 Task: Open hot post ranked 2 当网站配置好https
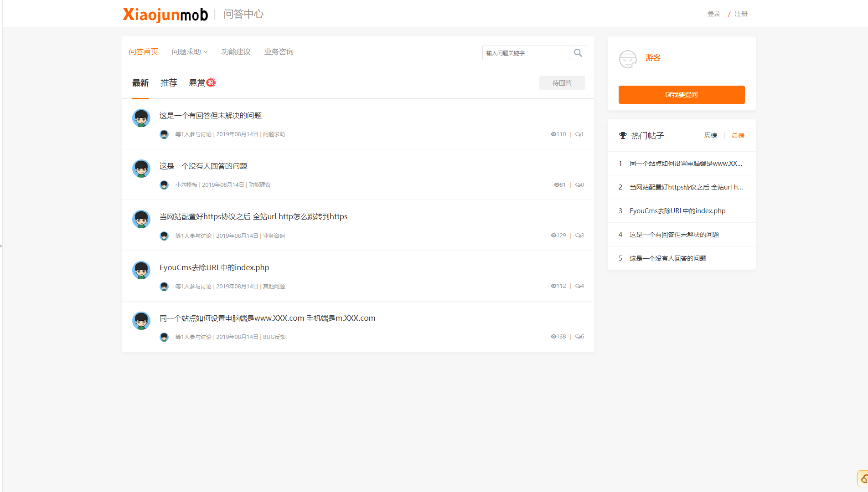[x=686, y=187]
